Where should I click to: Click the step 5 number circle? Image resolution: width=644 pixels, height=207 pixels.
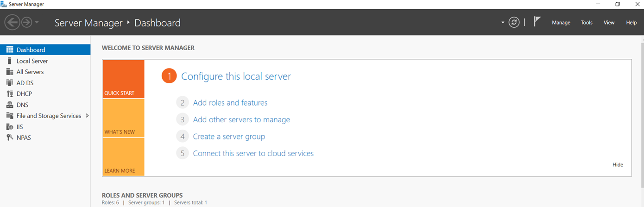(183, 153)
